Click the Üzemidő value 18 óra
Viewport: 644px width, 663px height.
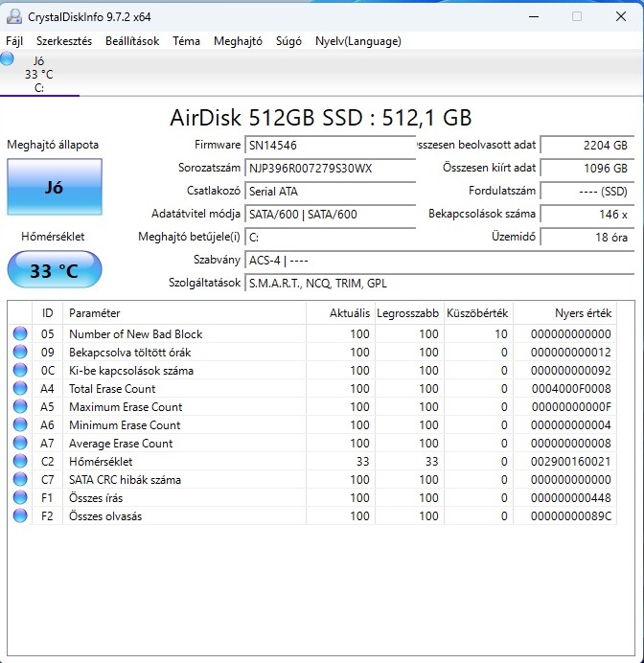[587, 238]
